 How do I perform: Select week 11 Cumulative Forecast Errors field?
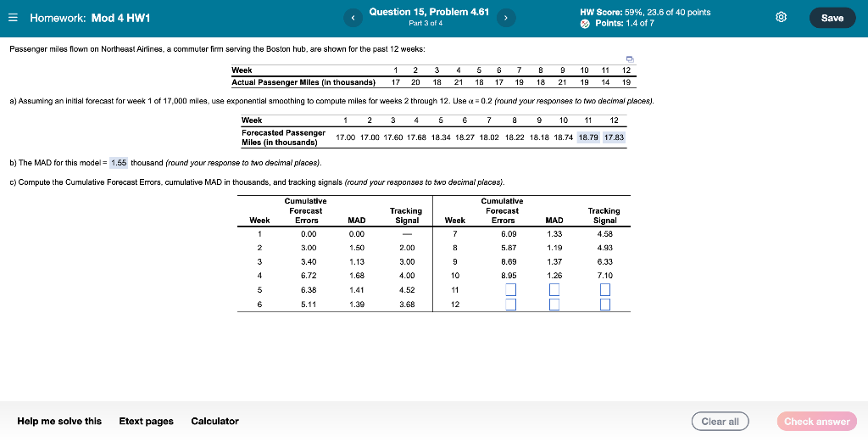[x=510, y=289]
